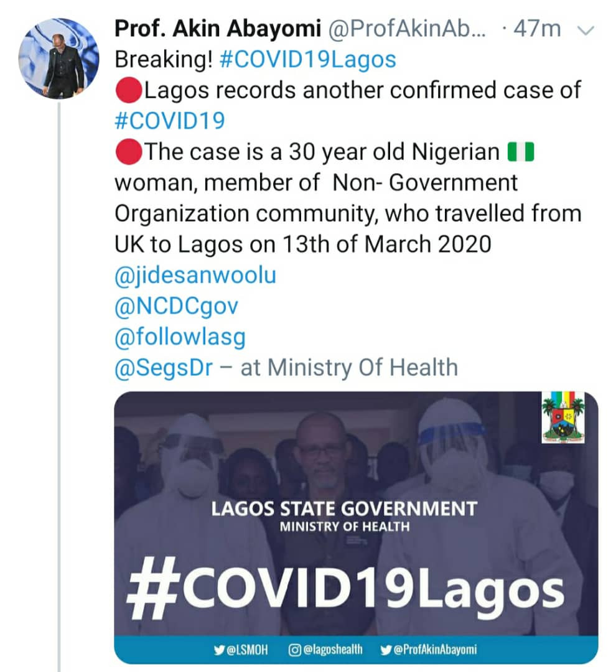Viewport: 616px width, 672px height.
Task: Click the Nigerian flag emoji in the tweet
Action: tap(521, 152)
